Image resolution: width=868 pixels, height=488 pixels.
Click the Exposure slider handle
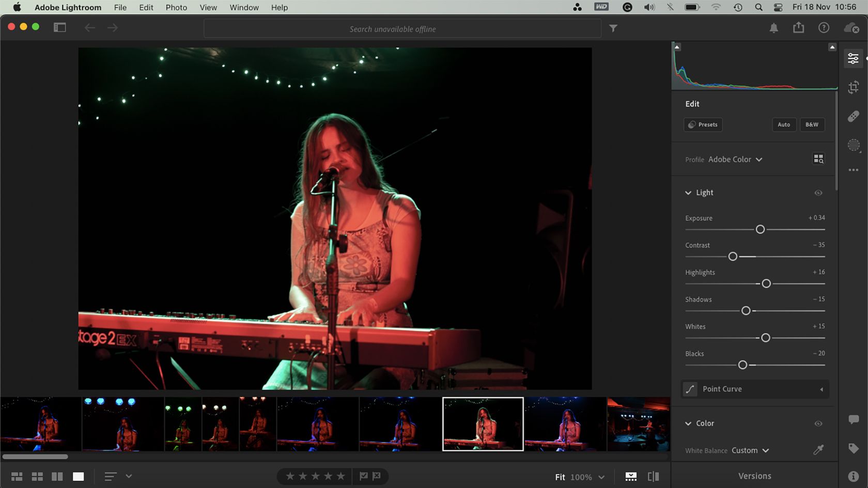pyautogui.click(x=760, y=229)
